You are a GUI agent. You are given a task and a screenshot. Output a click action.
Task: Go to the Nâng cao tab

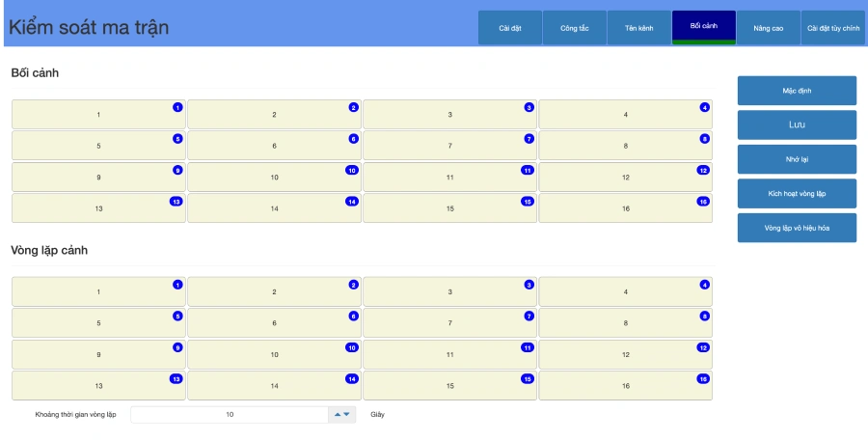pyautogui.click(x=769, y=28)
